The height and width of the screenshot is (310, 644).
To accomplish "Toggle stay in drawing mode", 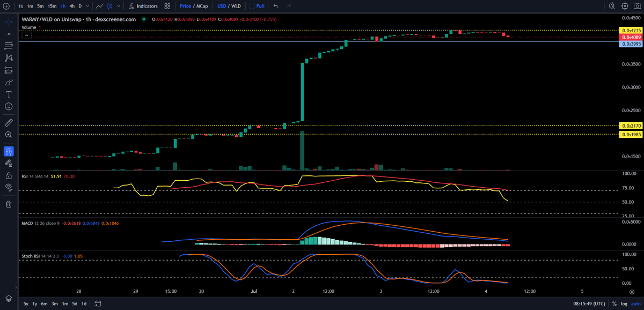I will tap(9, 163).
